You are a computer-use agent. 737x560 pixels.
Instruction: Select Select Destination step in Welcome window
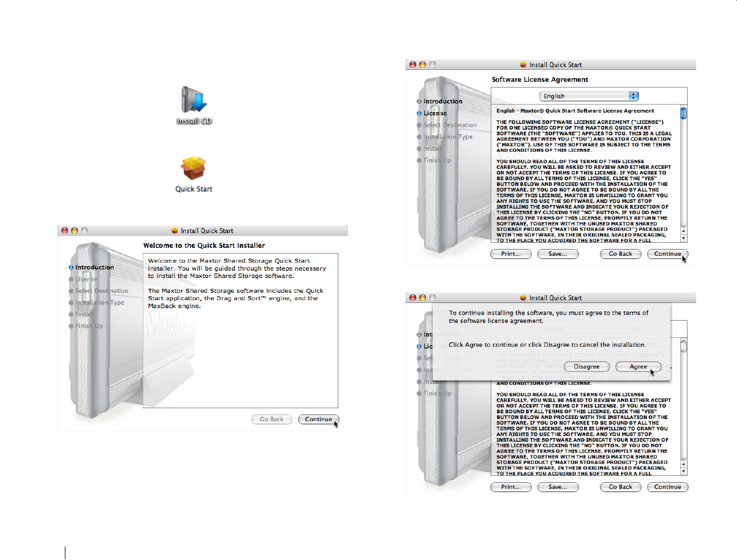[98, 291]
